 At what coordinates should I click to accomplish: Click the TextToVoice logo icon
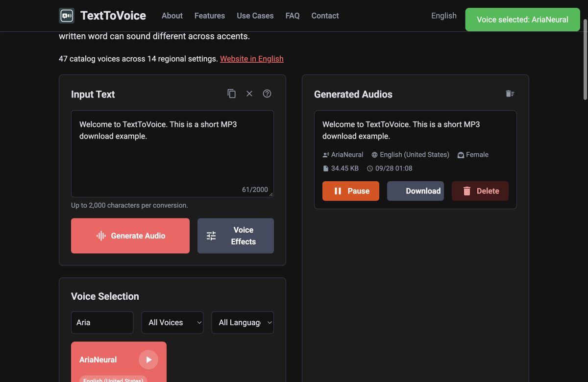pos(67,16)
